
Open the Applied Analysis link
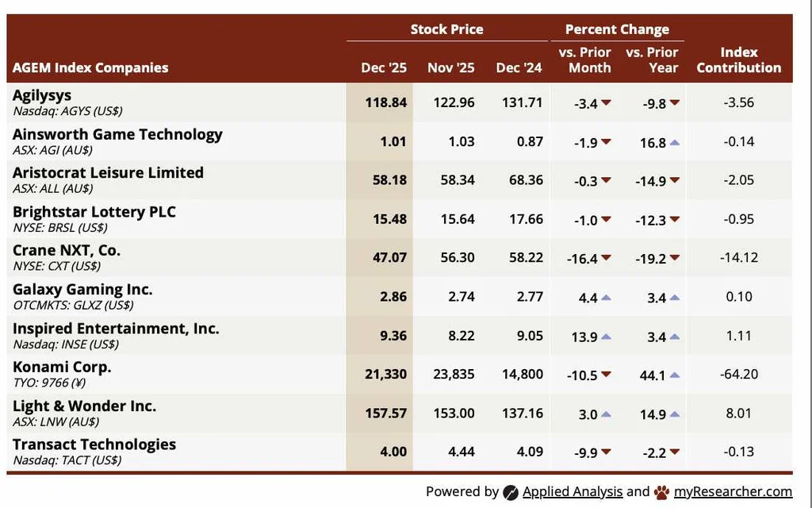pyautogui.click(x=573, y=492)
